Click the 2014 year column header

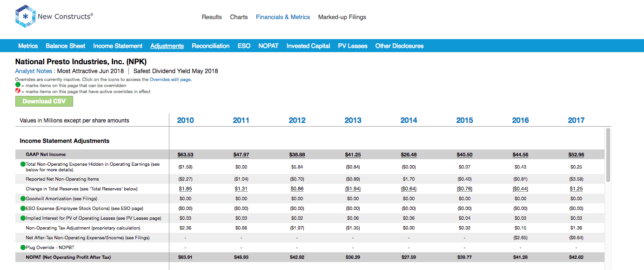(409, 120)
